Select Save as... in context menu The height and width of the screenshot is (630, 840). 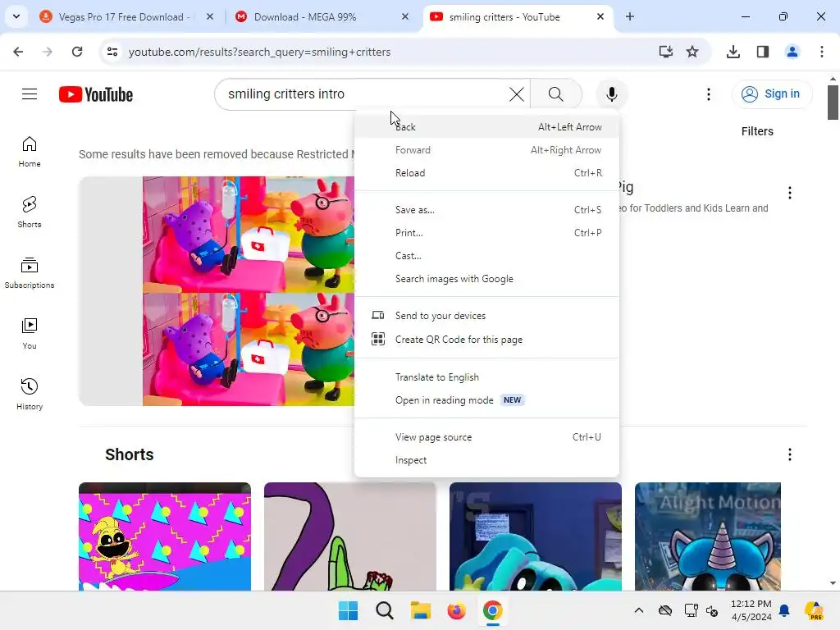tap(486, 210)
